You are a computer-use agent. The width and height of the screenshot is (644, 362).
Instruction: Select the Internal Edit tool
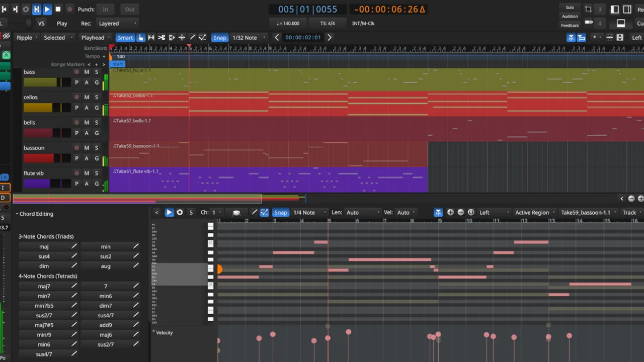[x=202, y=37]
